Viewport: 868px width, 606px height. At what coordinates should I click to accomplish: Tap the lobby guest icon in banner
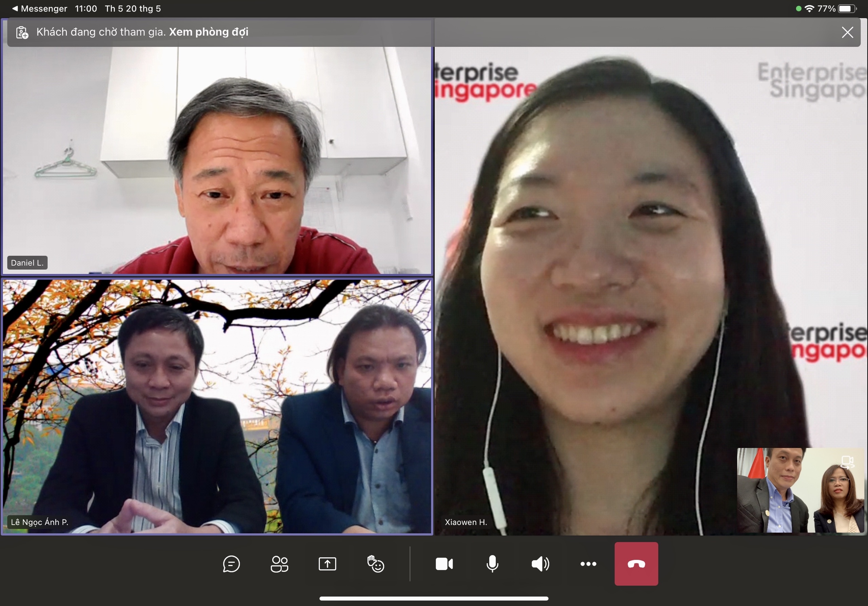(22, 33)
